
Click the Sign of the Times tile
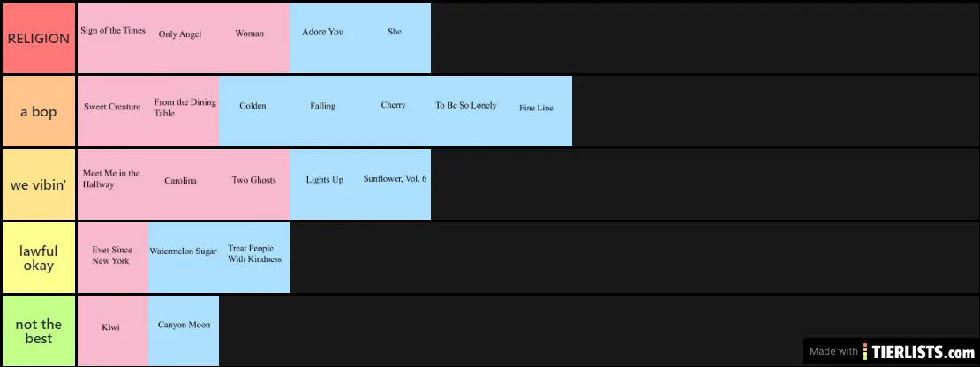click(x=113, y=38)
